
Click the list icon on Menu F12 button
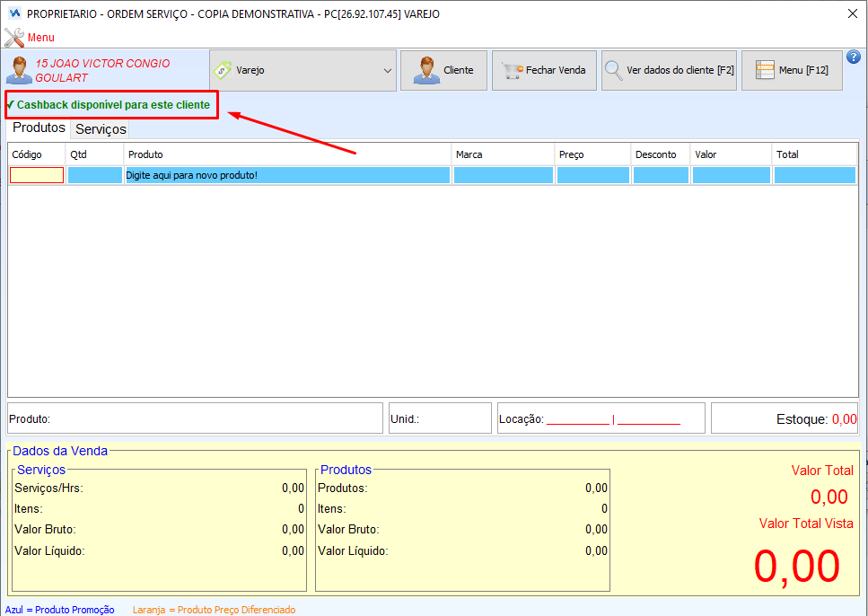tap(765, 70)
